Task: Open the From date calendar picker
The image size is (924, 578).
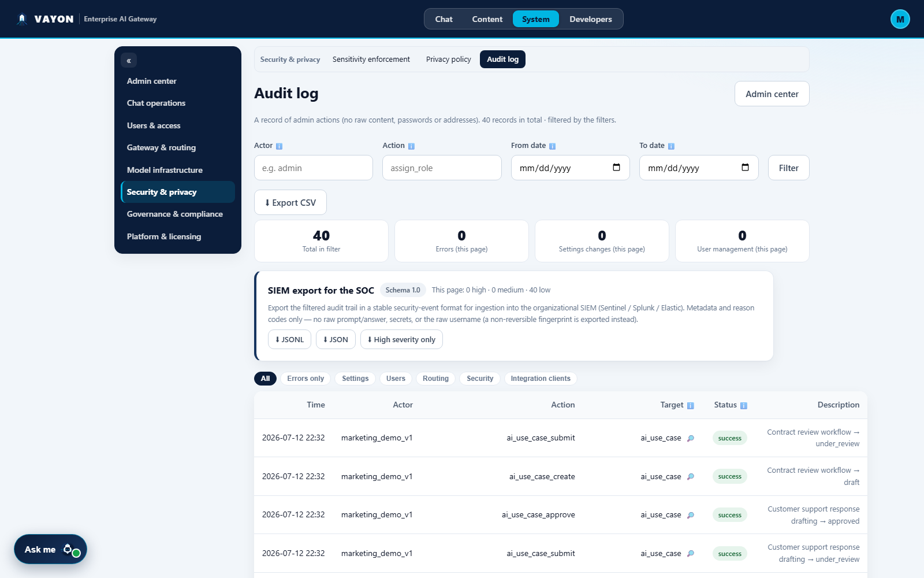Action: click(616, 168)
